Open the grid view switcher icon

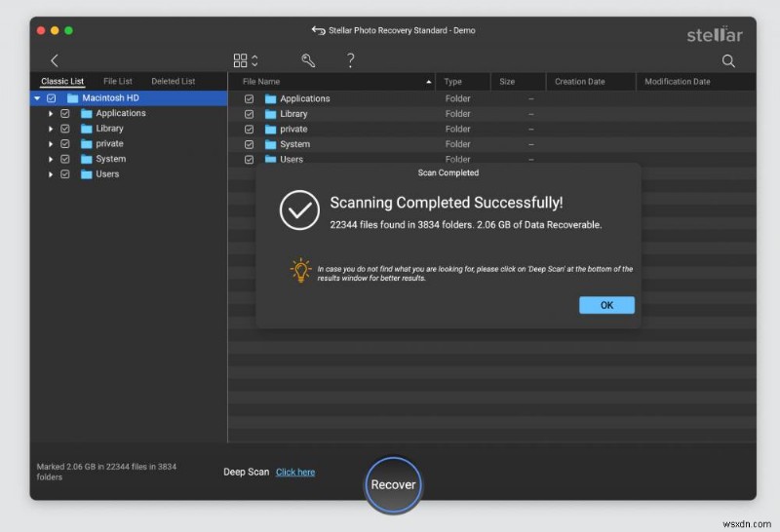click(x=246, y=60)
